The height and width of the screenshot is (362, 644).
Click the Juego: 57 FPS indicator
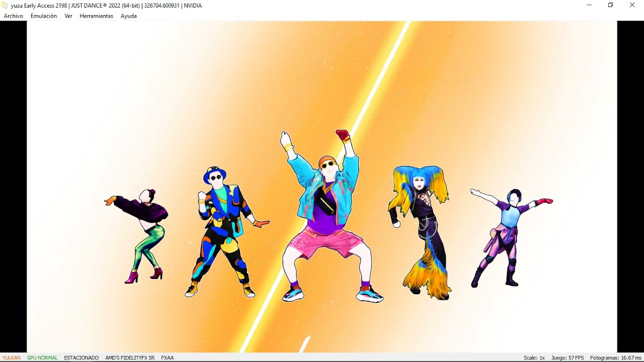point(568,358)
